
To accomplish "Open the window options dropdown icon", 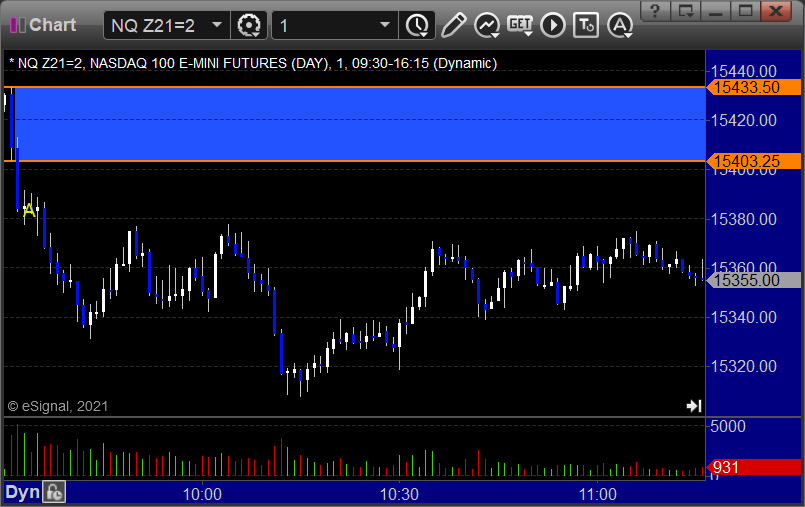I will click(685, 11).
